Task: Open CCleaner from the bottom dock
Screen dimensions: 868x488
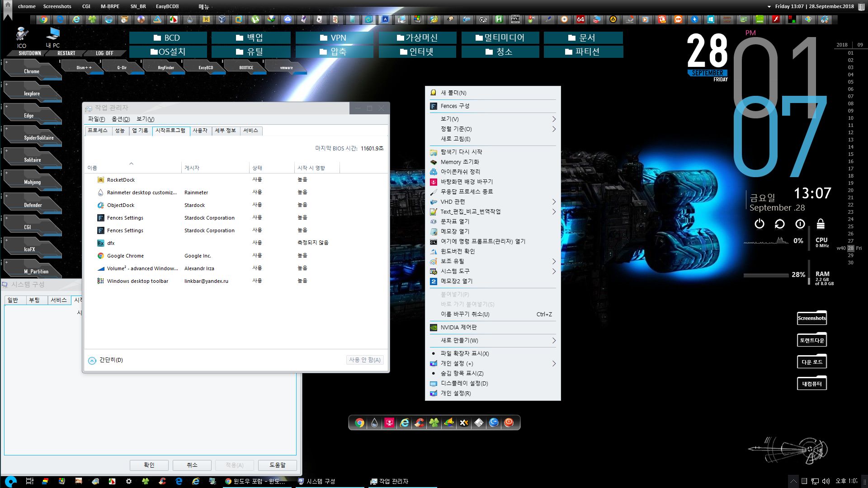Action: [x=419, y=423]
